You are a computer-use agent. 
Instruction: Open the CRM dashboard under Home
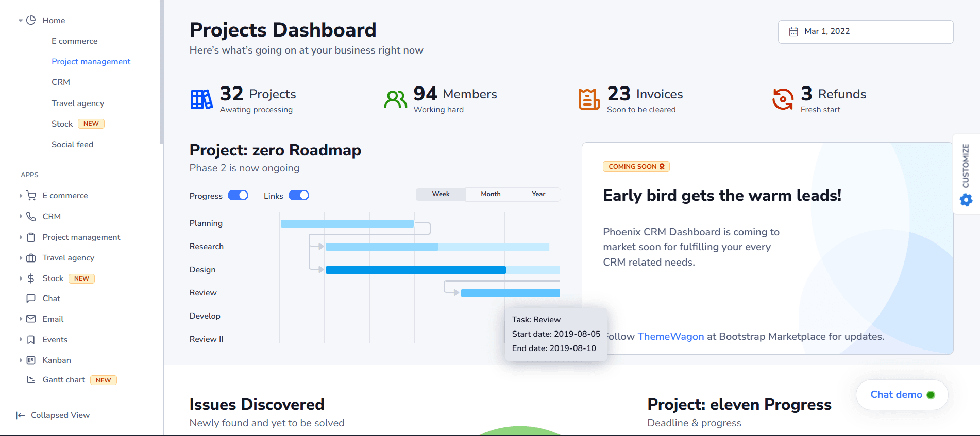61,82
